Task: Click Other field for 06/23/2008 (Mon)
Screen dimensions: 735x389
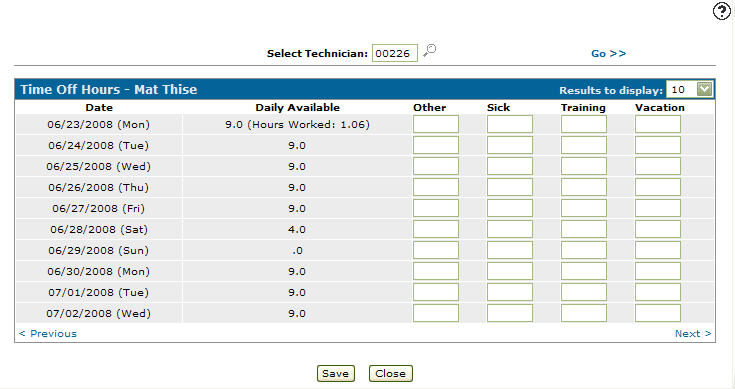Action: pos(436,124)
